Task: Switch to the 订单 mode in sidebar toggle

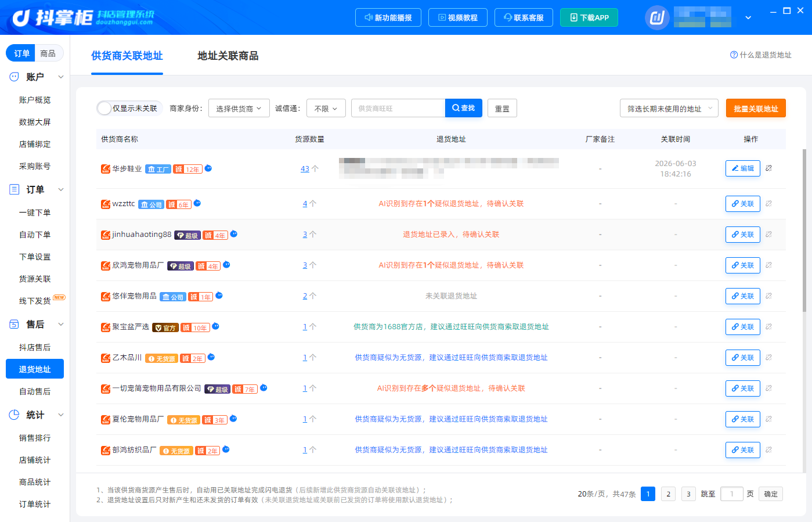Action: click(21, 53)
